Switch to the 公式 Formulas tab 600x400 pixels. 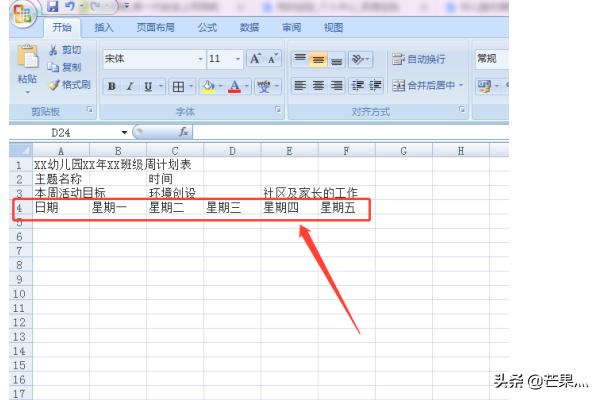pyautogui.click(x=207, y=28)
